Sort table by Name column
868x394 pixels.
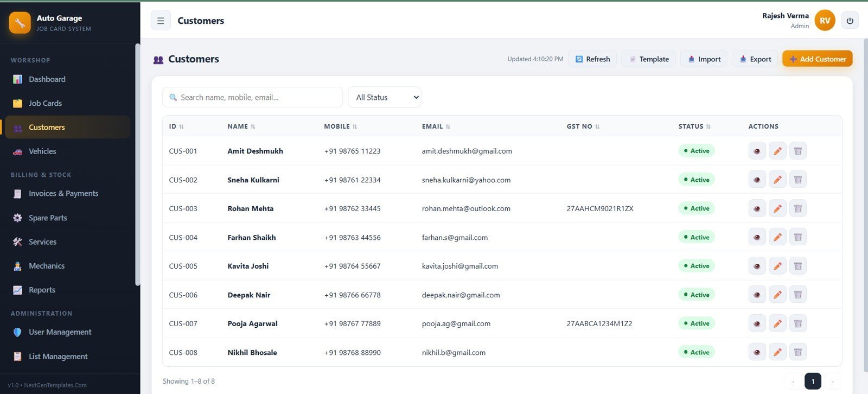pyautogui.click(x=241, y=126)
